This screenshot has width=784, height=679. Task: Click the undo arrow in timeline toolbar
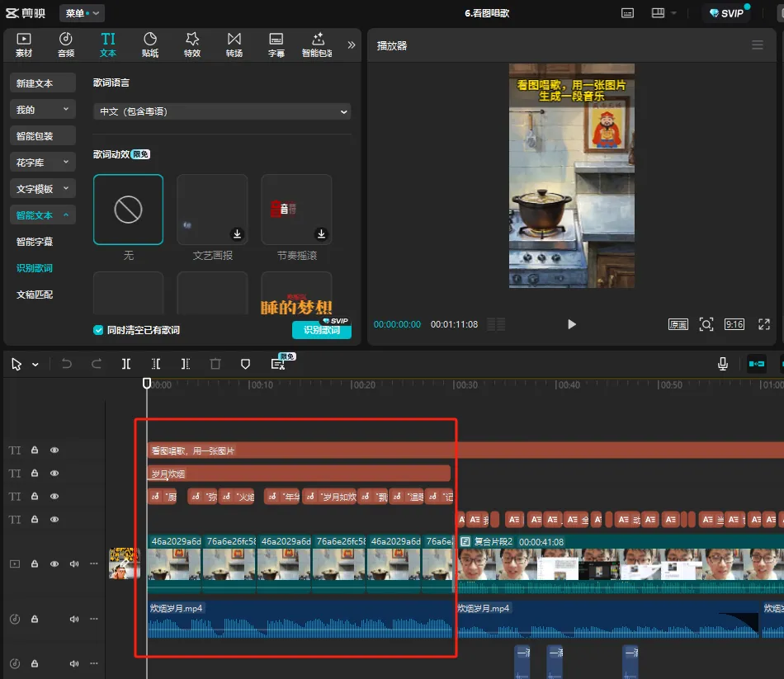[67, 364]
